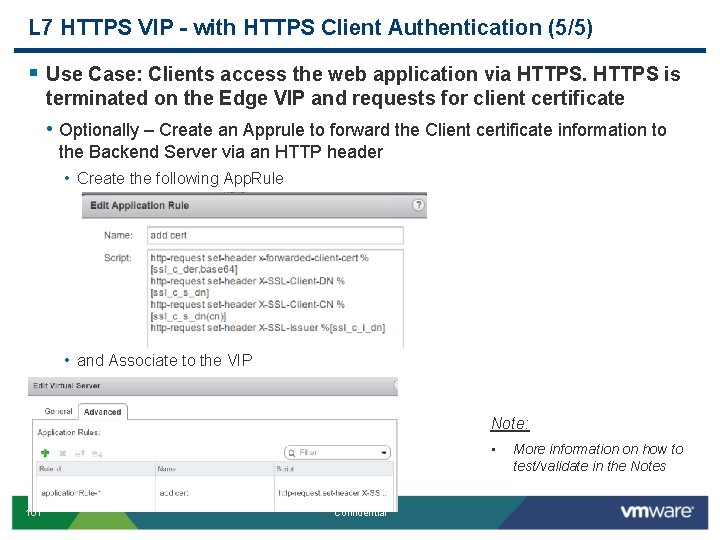Select the Advanced tab
The width and height of the screenshot is (720, 540).
pos(102,412)
